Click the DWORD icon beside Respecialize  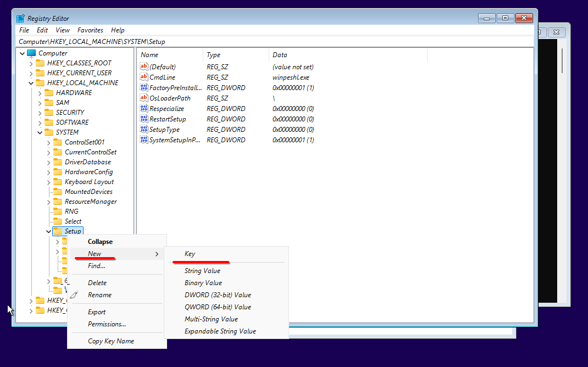click(x=143, y=109)
